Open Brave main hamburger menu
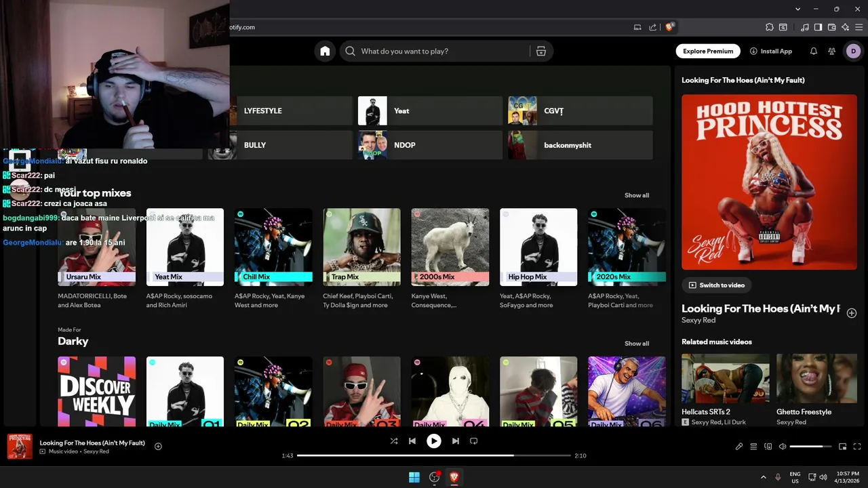The height and width of the screenshot is (488, 868). coord(859,27)
